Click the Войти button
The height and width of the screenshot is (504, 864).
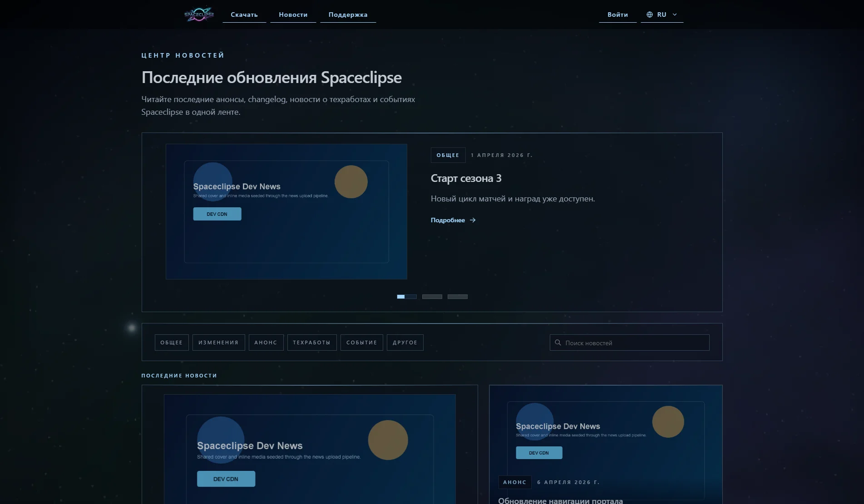pyautogui.click(x=617, y=14)
